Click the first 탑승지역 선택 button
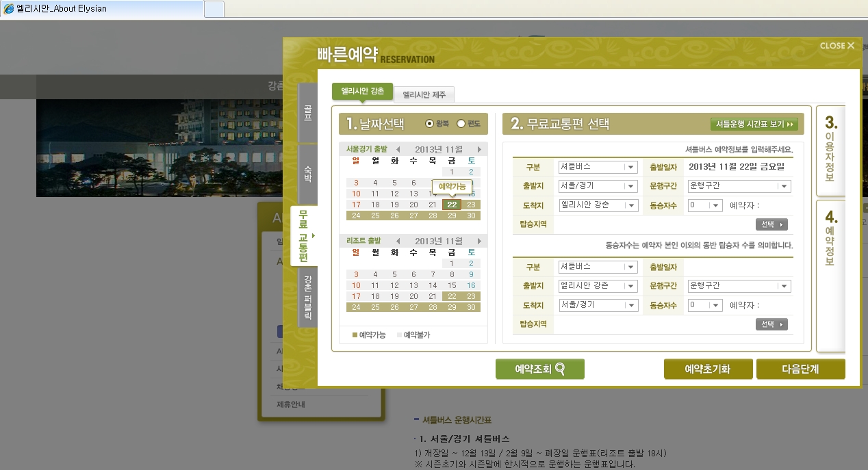Screen dimensions: 868x470 [771, 224]
